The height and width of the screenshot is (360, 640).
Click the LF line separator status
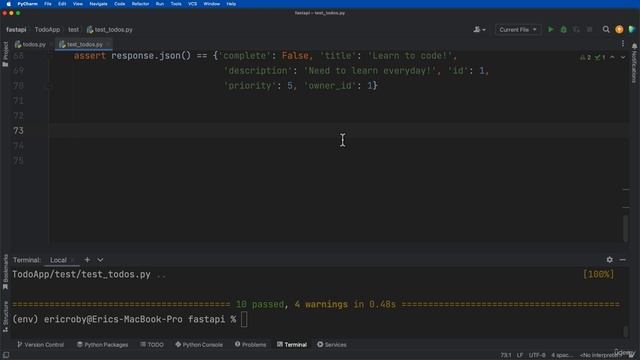tap(520, 355)
